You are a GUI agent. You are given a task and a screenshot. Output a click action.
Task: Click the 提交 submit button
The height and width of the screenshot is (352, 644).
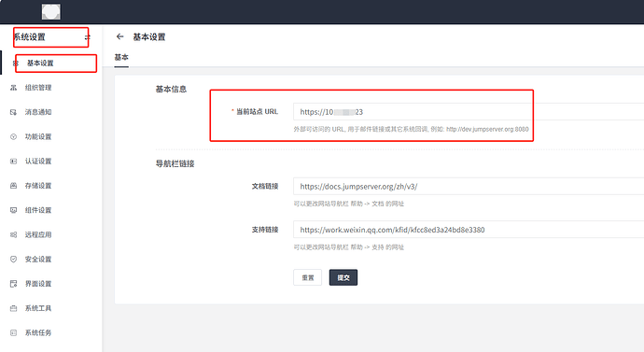pos(343,277)
